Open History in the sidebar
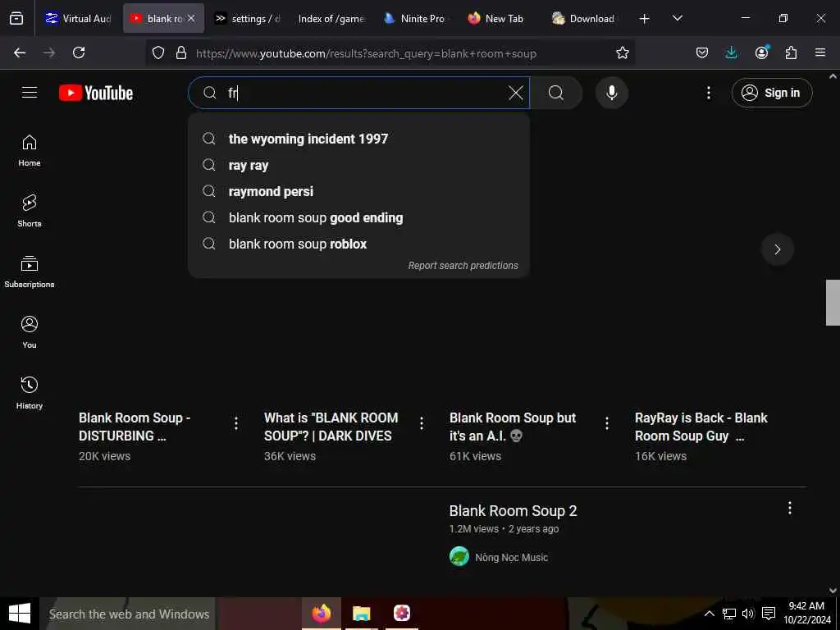The image size is (840, 630). coord(30,393)
